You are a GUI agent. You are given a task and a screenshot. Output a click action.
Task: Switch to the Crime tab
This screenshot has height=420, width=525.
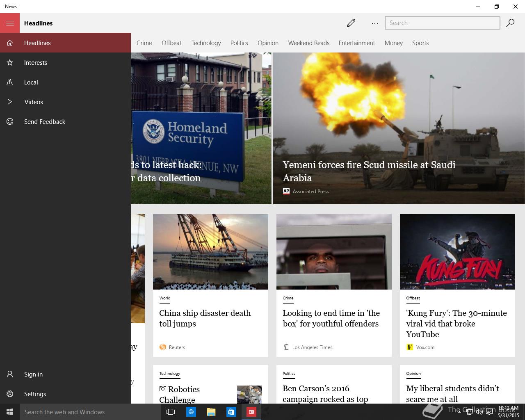pyautogui.click(x=144, y=43)
